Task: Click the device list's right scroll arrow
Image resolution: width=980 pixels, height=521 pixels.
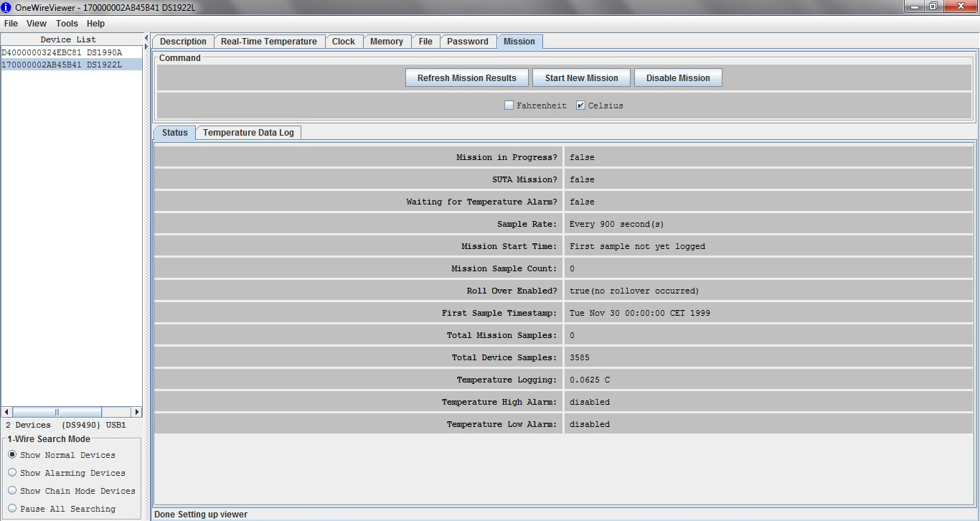Action: [136, 412]
